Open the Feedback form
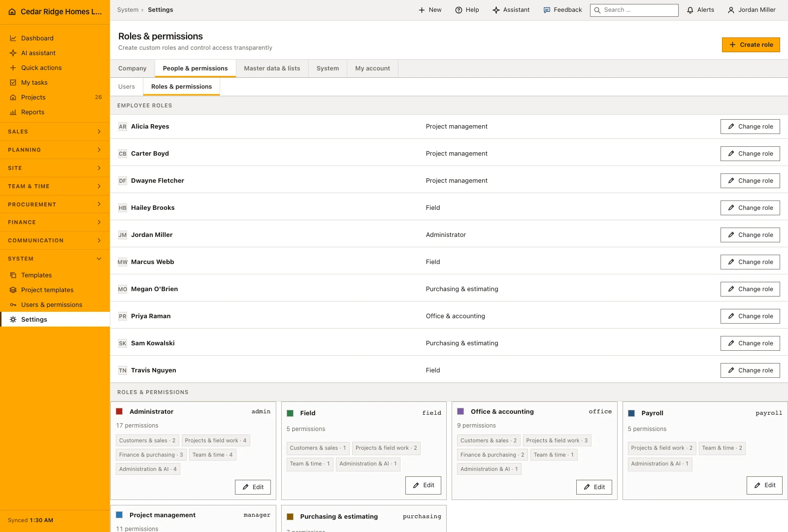The height and width of the screenshot is (532, 788). pyautogui.click(x=562, y=10)
